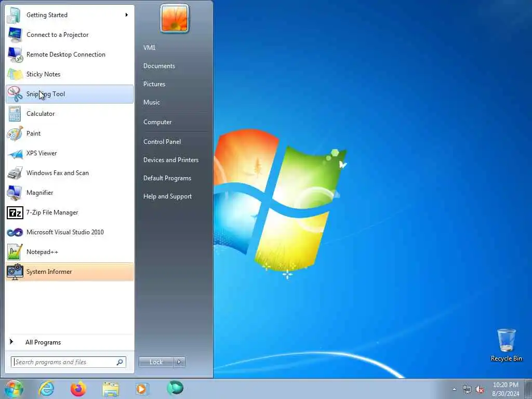The image size is (532, 399).
Task: Open Microsoft Visual Studio 2010 icon
Action: pos(15,232)
